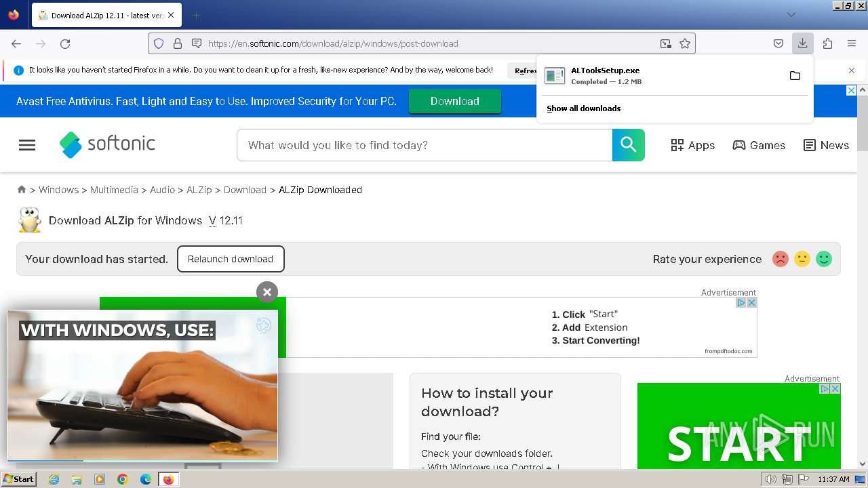Submit search with the magnifier button
Viewport: 868px width, 488px height.
point(628,145)
